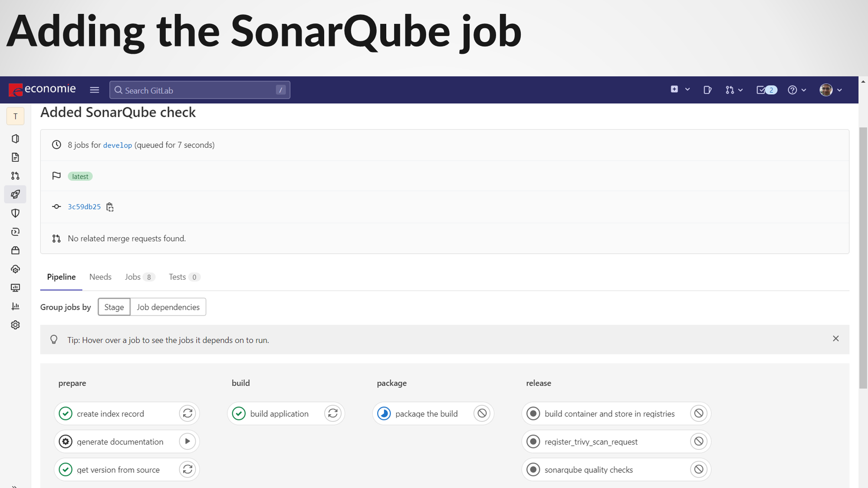Open the Help question mark dropdown
The height and width of the screenshot is (488, 868).
pos(796,90)
